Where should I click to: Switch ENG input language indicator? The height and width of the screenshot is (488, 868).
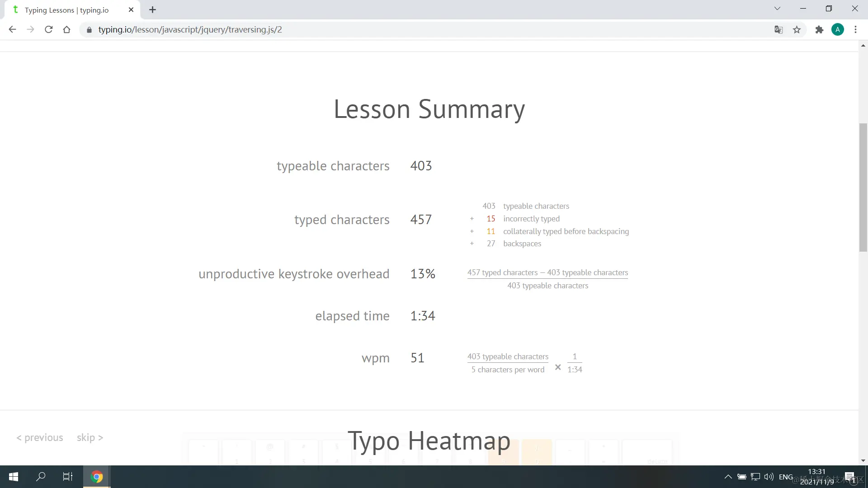coord(786,477)
